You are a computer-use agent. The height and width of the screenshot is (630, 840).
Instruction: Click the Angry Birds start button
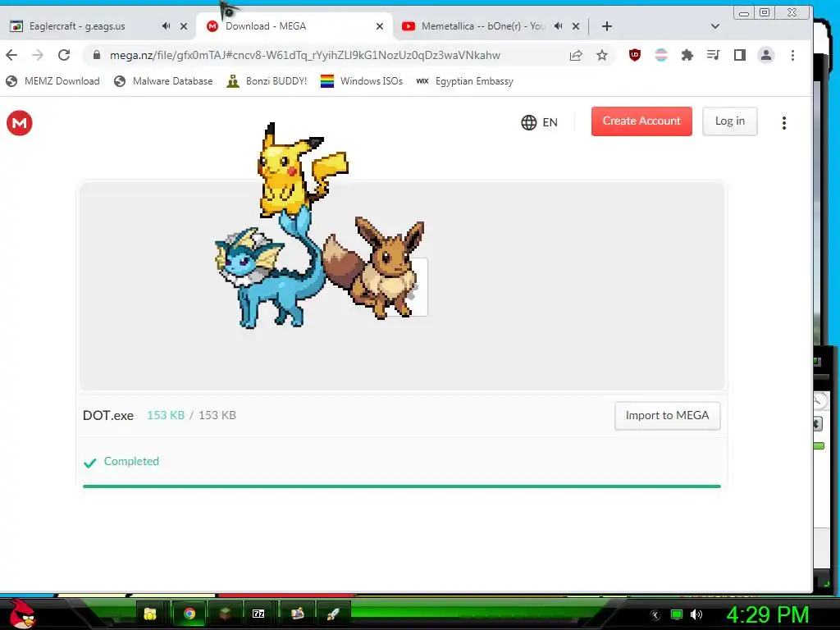(x=22, y=614)
